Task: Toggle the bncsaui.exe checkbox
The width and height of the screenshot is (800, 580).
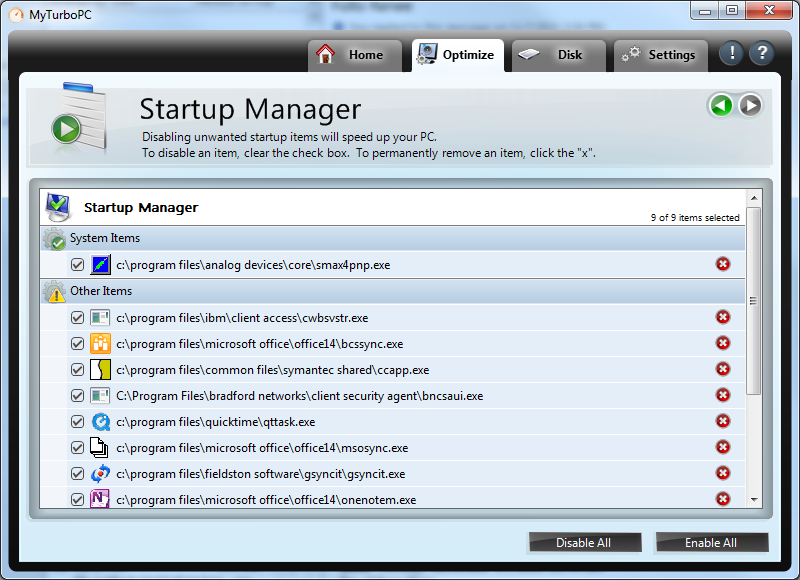Action: click(77, 396)
